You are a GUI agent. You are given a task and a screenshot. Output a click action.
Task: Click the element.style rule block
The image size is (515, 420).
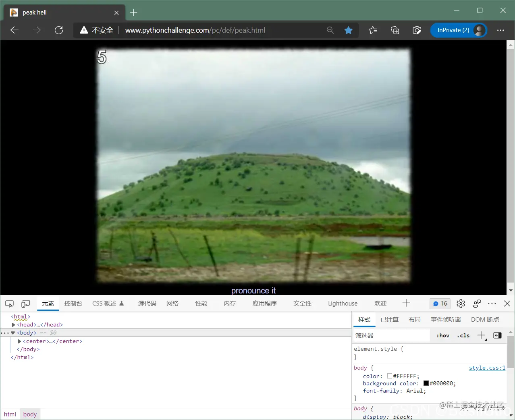tap(430, 353)
